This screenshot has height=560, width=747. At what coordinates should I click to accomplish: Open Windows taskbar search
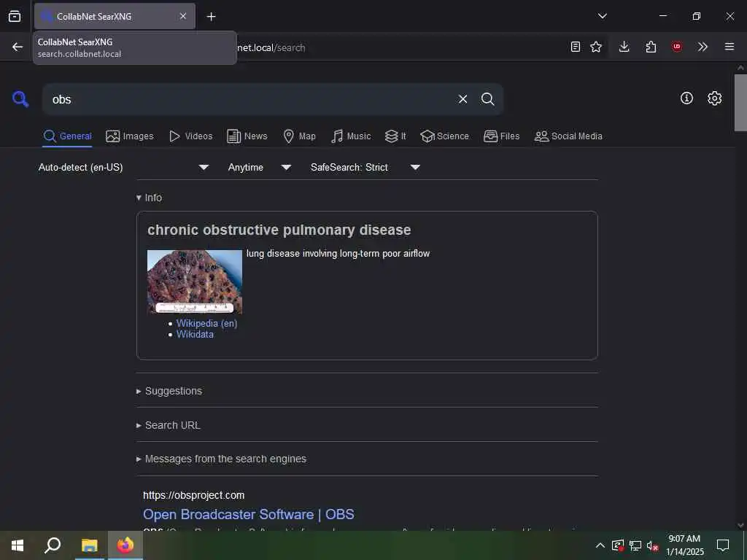point(53,545)
